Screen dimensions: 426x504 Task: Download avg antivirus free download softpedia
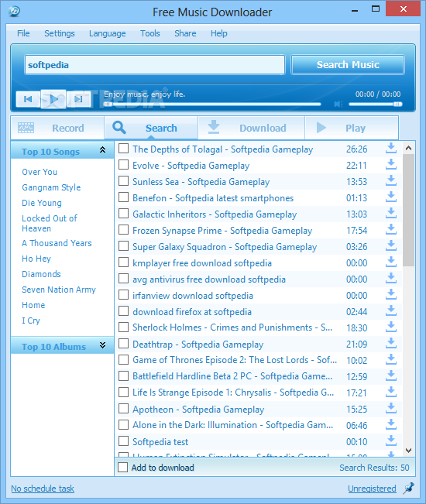coord(391,279)
